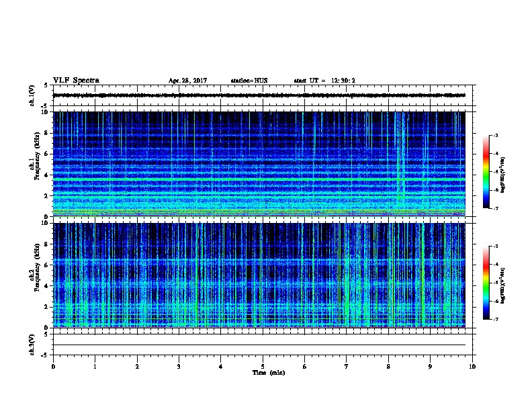The width and height of the screenshot is (532, 411).
Task: Click the ch.2 'Frequency (kHz)' axis label
Action: click(x=37, y=267)
